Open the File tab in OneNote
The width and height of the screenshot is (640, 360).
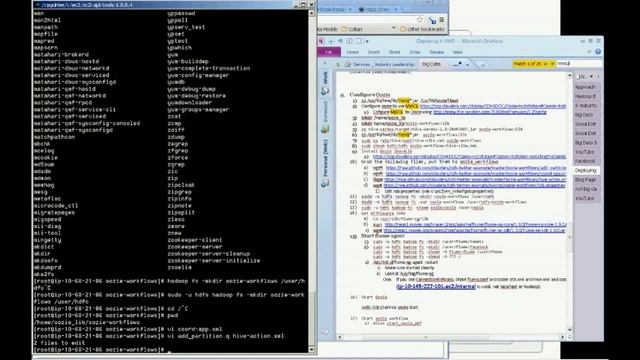click(x=329, y=52)
